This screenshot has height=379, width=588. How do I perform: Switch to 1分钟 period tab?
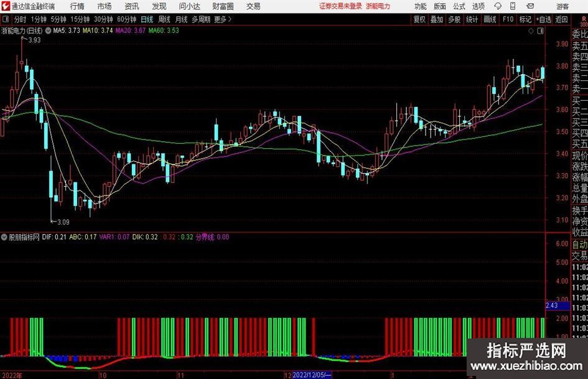(39, 19)
